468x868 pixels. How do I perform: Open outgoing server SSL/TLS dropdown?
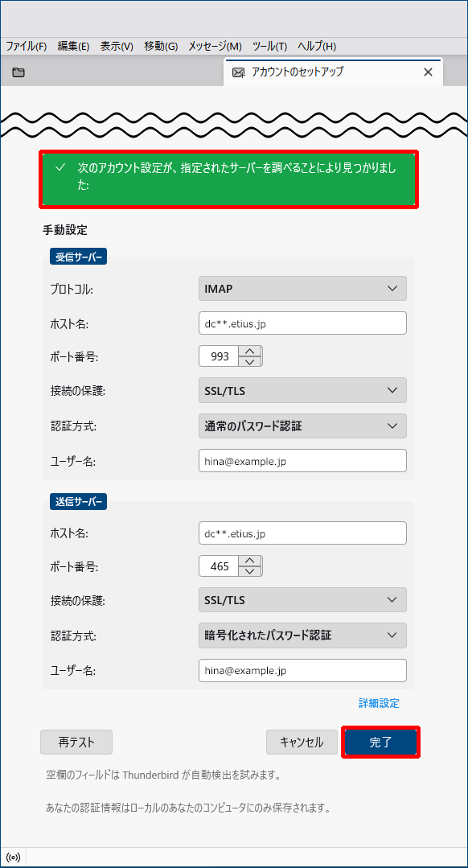(x=302, y=600)
